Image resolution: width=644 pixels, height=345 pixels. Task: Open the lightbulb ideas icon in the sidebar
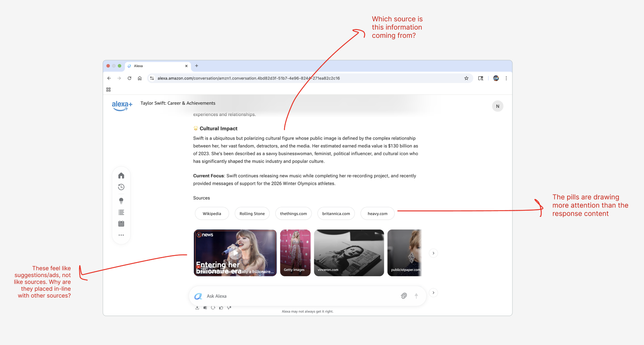click(x=121, y=201)
